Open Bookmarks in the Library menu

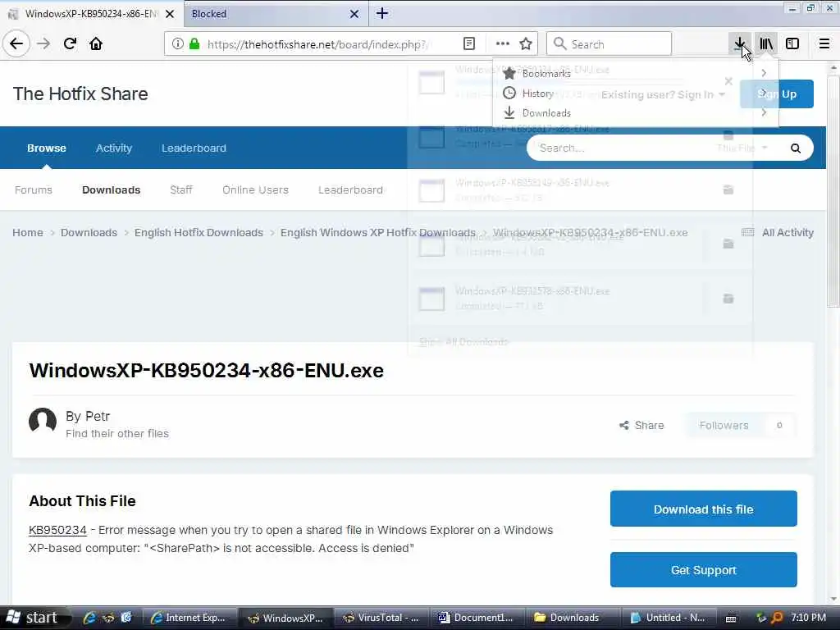[635, 73]
